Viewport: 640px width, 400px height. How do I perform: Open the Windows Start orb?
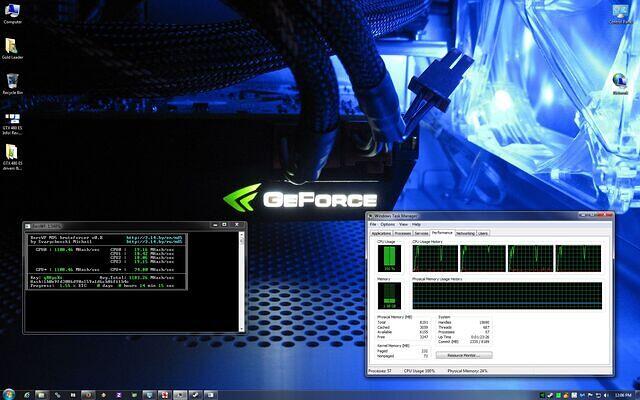(9, 394)
